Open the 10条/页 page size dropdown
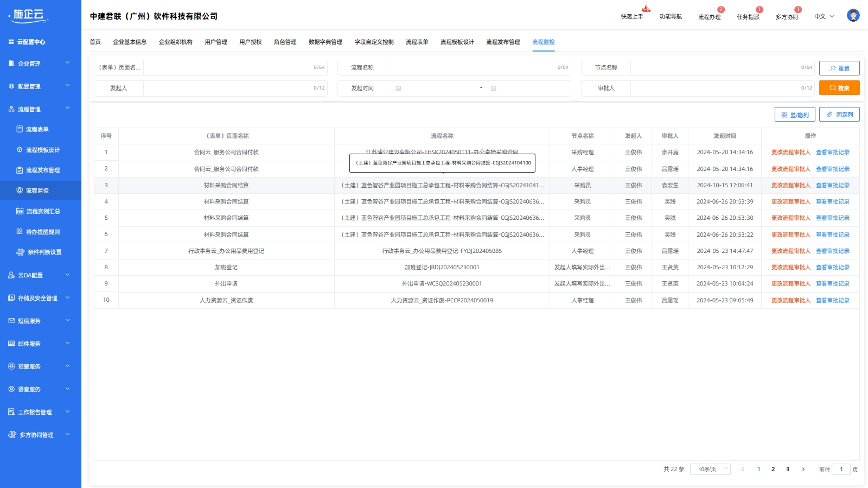 point(710,470)
